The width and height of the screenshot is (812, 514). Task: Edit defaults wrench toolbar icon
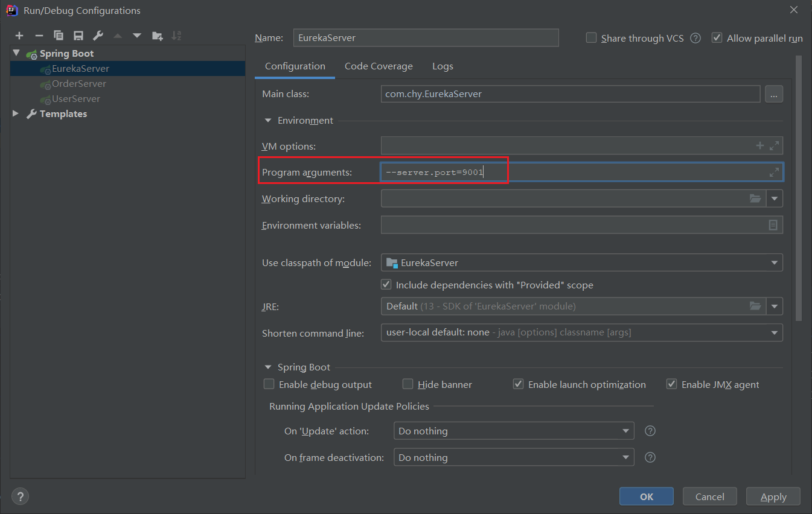tap(98, 36)
